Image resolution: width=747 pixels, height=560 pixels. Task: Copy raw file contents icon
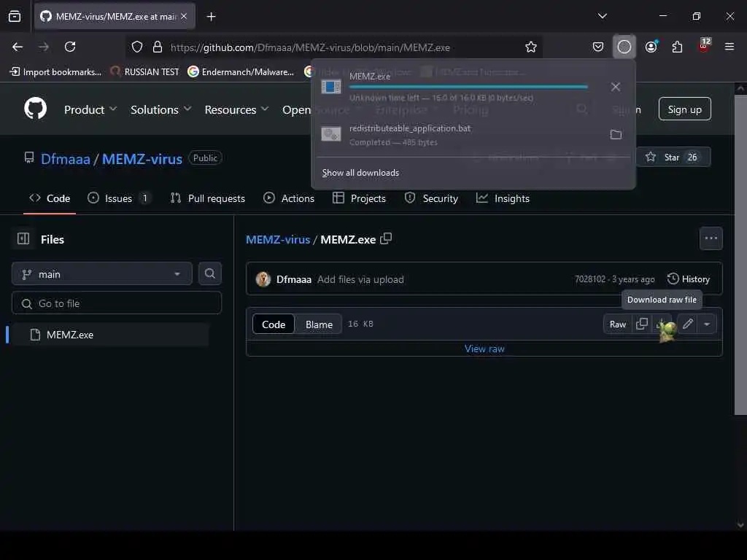(642, 324)
